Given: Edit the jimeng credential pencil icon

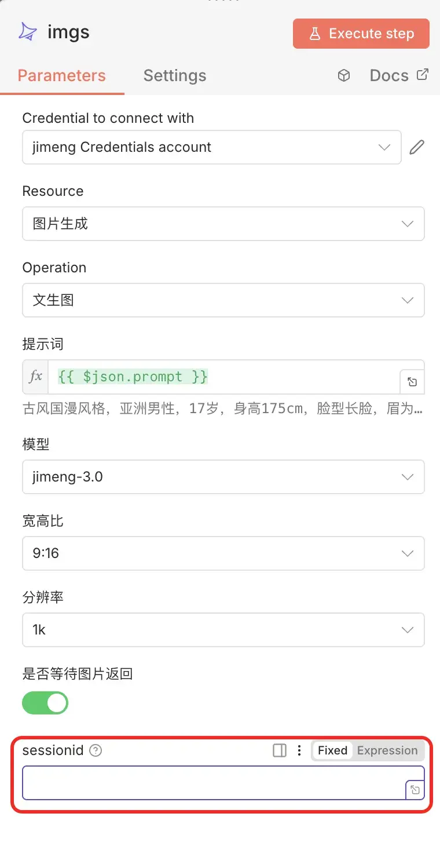Looking at the screenshot, I should pyautogui.click(x=416, y=147).
